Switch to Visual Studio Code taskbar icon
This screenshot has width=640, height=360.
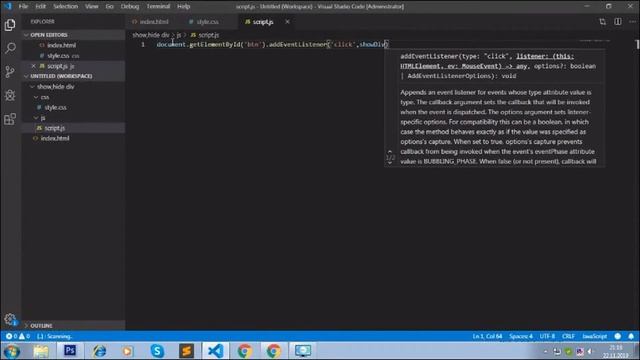(x=216, y=351)
